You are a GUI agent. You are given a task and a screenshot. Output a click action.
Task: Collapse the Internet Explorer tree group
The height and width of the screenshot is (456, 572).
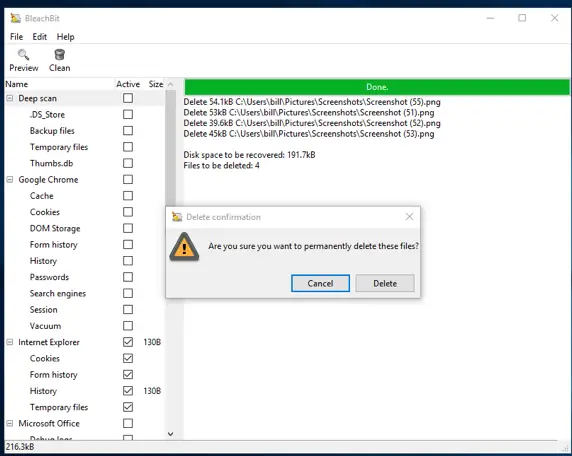pyautogui.click(x=10, y=342)
